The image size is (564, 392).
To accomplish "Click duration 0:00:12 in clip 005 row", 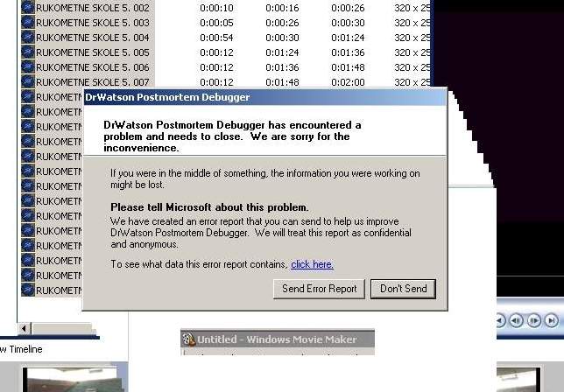I will (216, 52).
